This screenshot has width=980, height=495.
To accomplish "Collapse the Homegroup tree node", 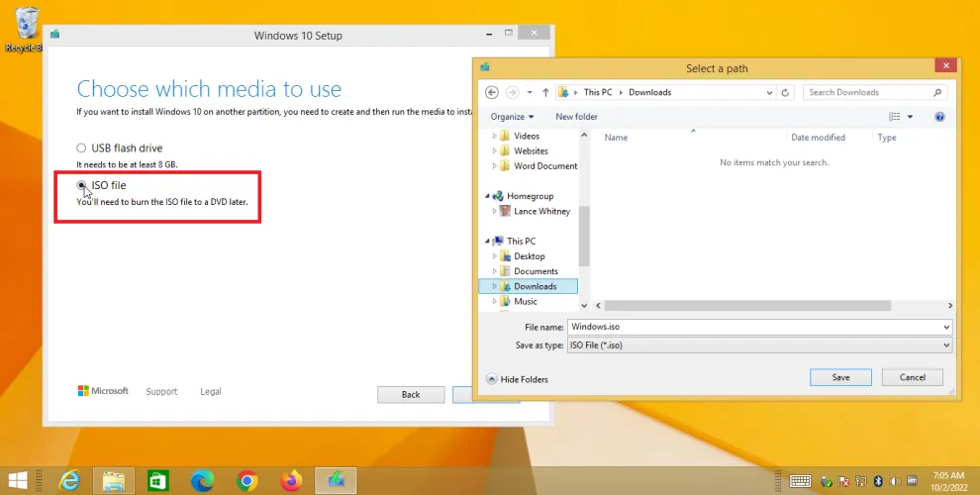I will coord(487,196).
